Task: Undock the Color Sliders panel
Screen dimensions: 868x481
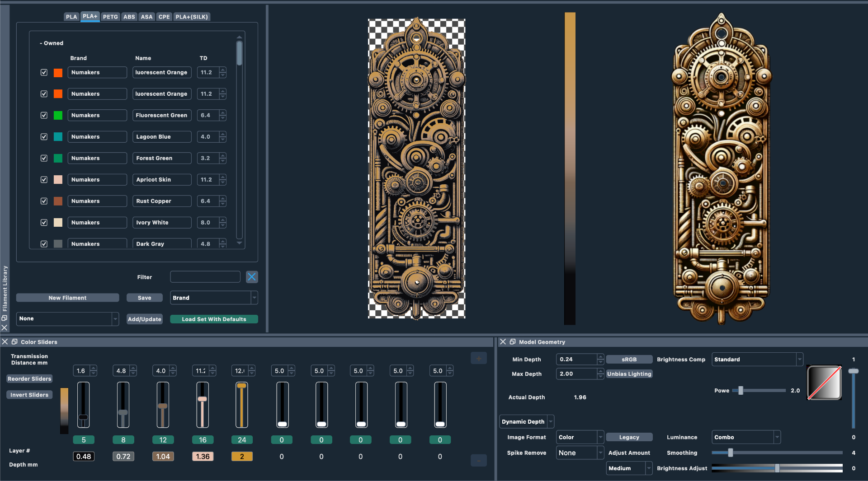Action: 14,342
